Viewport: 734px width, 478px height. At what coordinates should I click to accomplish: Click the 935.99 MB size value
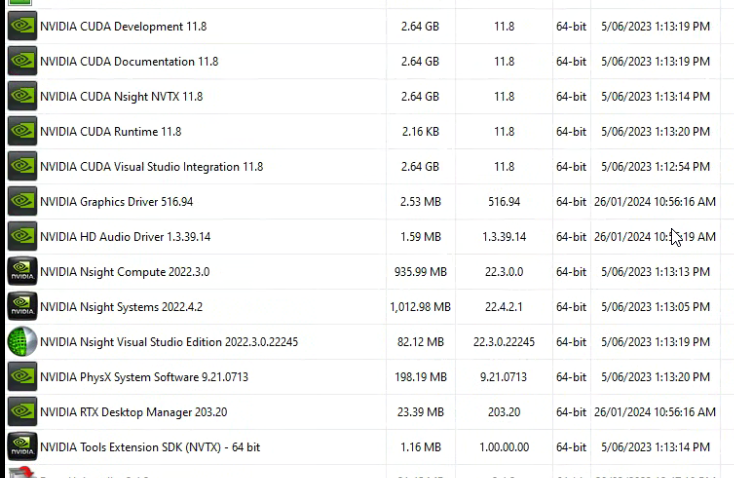point(420,272)
